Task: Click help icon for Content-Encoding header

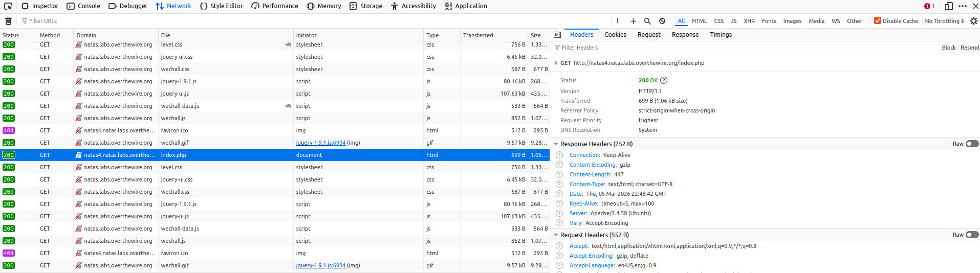Action: click(x=559, y=165)
